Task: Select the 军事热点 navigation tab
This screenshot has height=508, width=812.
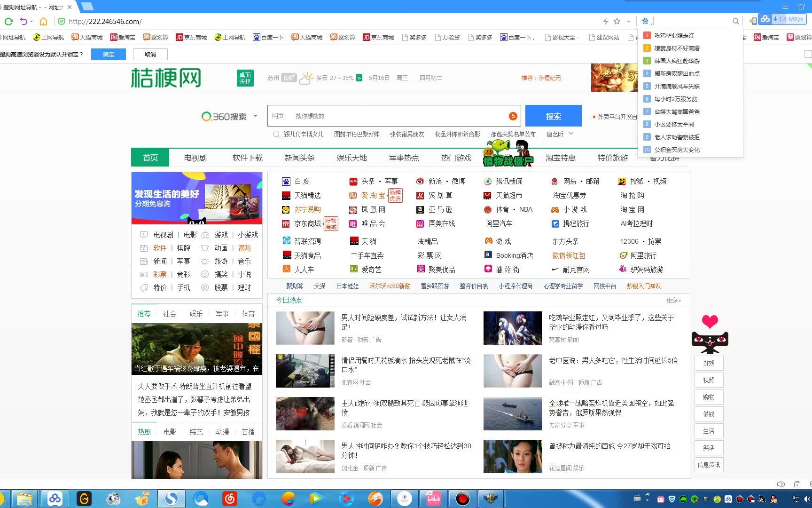Action: pos(404,158)
